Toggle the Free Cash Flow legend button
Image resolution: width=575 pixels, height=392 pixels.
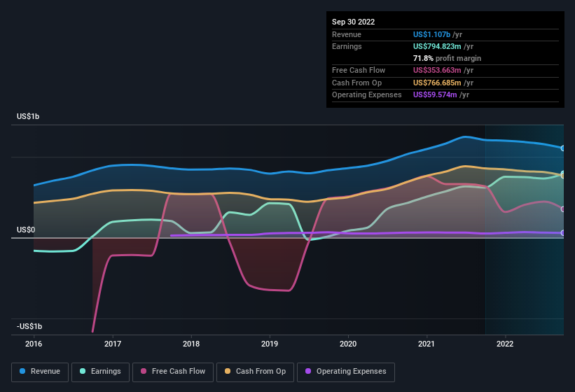pos(173,372)
